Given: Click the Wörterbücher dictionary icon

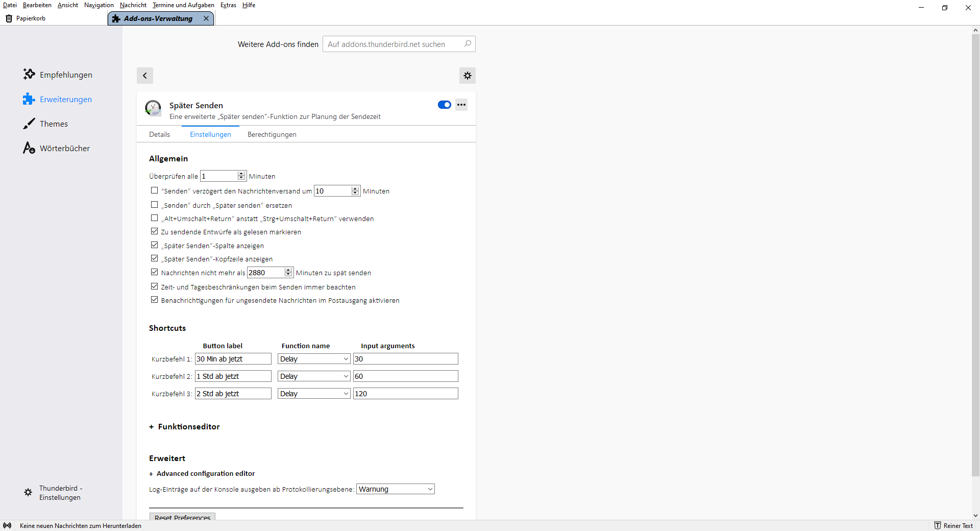Looking at the screenshot, I should point(29,148).
